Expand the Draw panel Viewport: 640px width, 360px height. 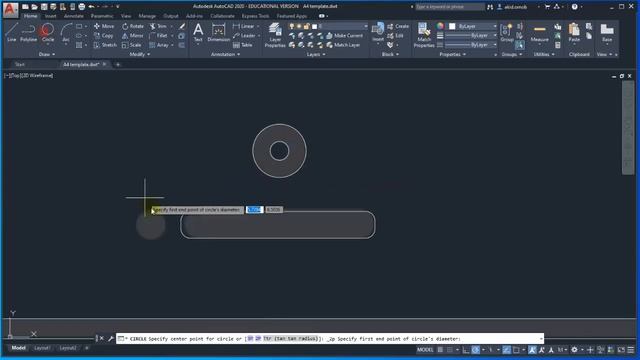[47, 54]
